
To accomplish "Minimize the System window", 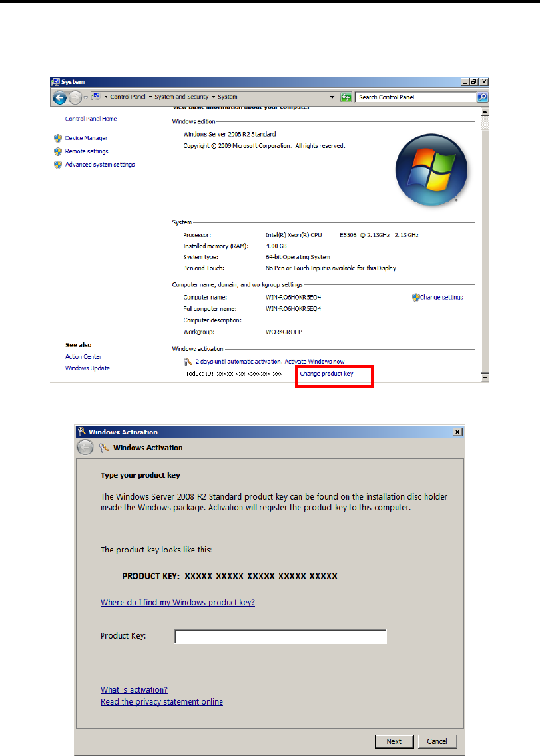I will pyautogui.click(x=465, y=82).
